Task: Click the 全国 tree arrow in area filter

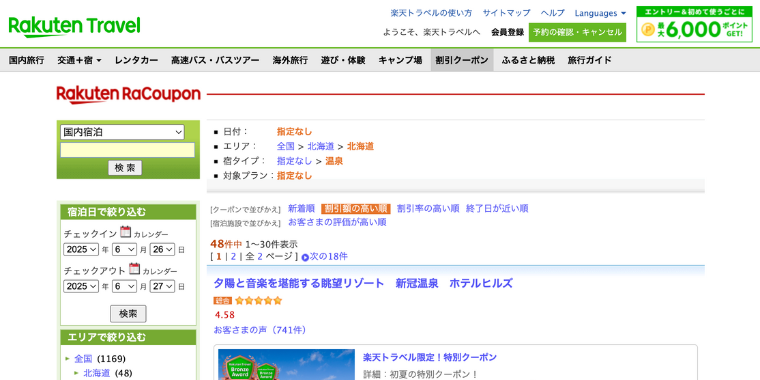Action: click(67, 359)
